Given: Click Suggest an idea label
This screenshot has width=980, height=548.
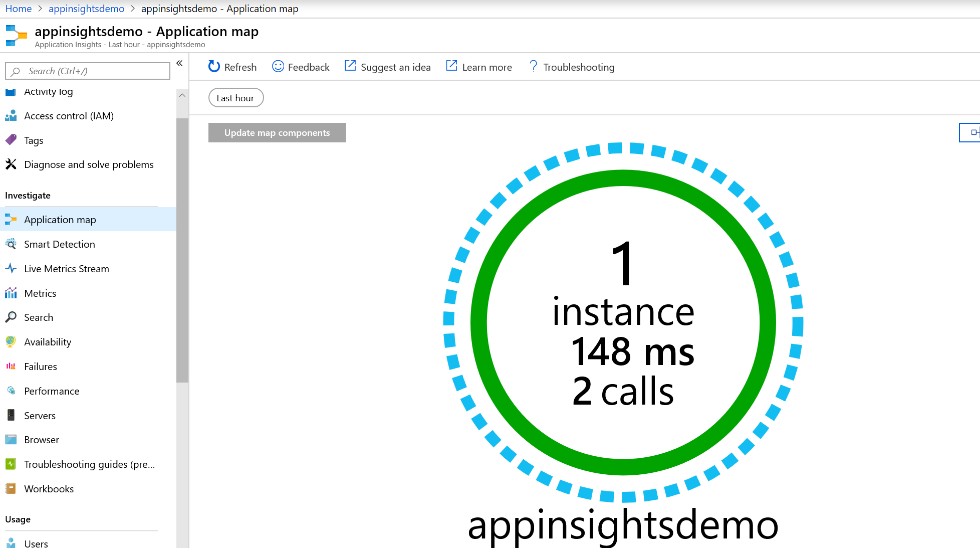Looking at the screenshot, I should point(396,67).
